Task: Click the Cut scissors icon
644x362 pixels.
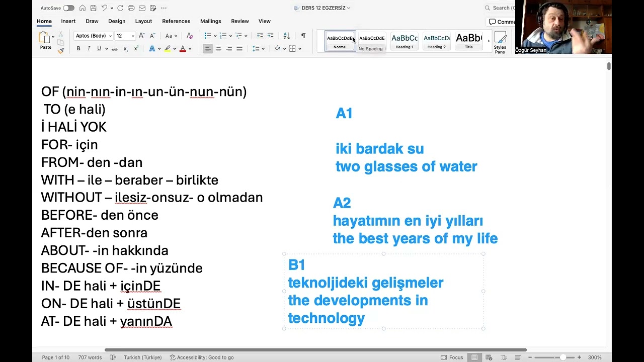Action: [60, 34]
